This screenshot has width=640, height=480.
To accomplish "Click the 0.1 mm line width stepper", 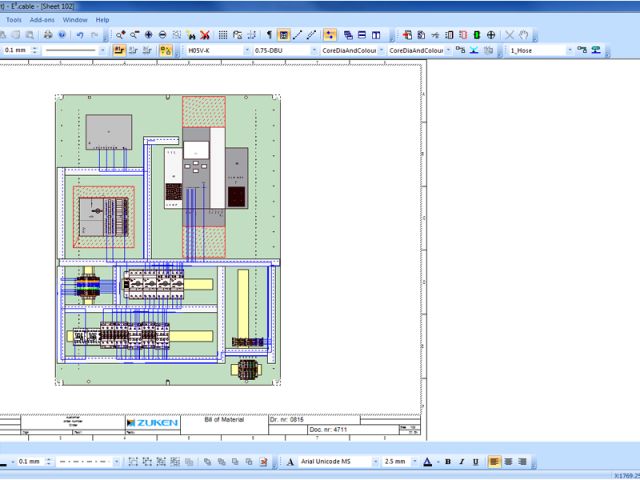I will pyautogui.click(x=36, y=49).
